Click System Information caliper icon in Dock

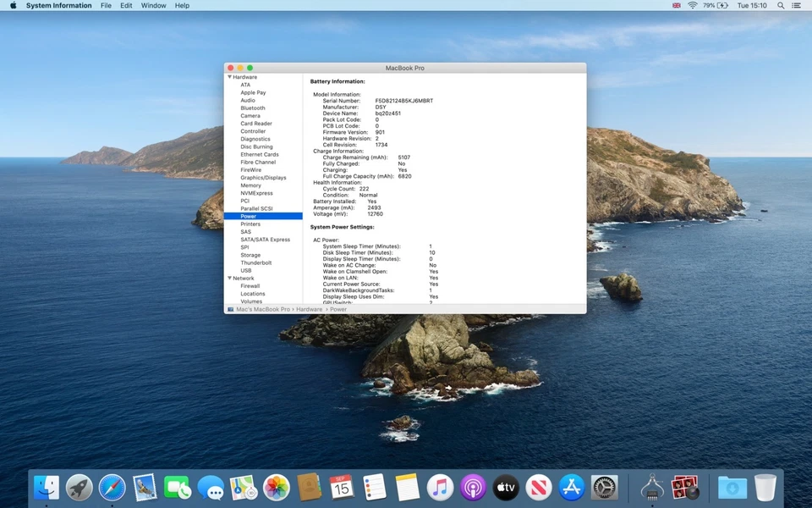tap(652, 488)
